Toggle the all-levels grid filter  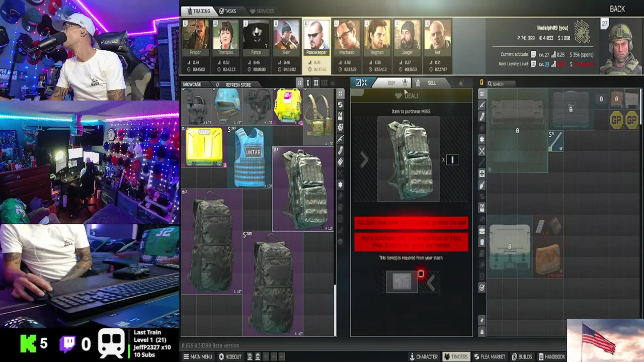tap(300, 83)
